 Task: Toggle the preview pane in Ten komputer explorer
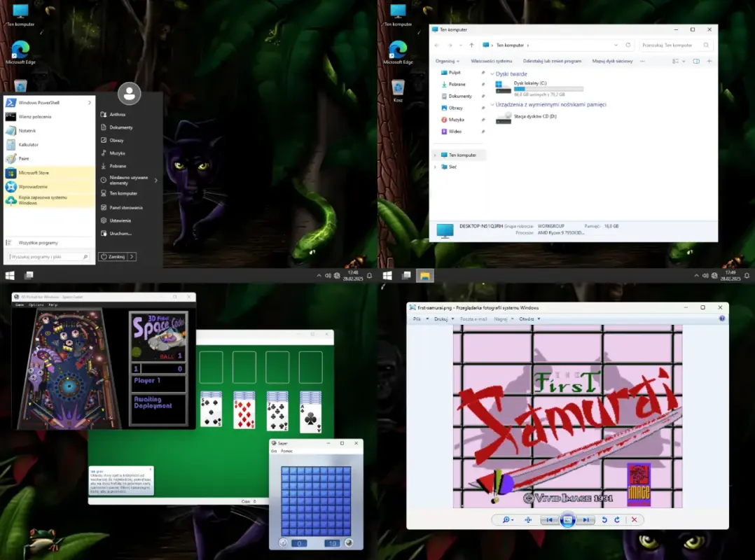696,61
